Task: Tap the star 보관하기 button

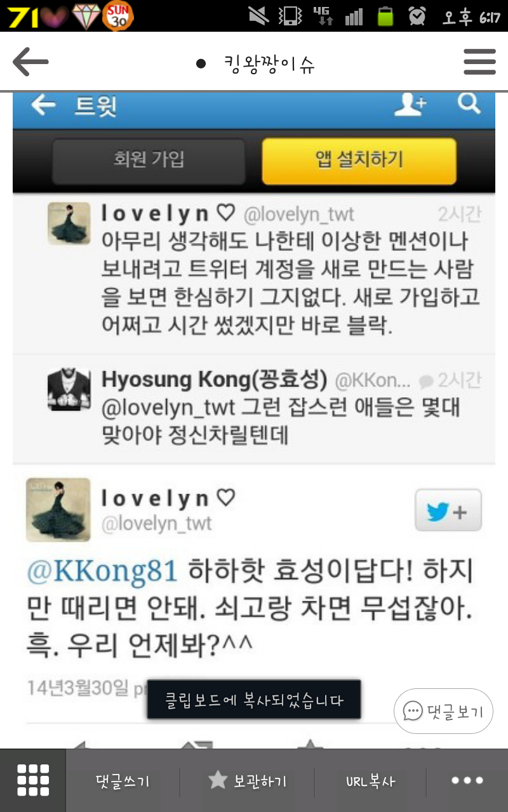Action: click(x=248, y=781)
